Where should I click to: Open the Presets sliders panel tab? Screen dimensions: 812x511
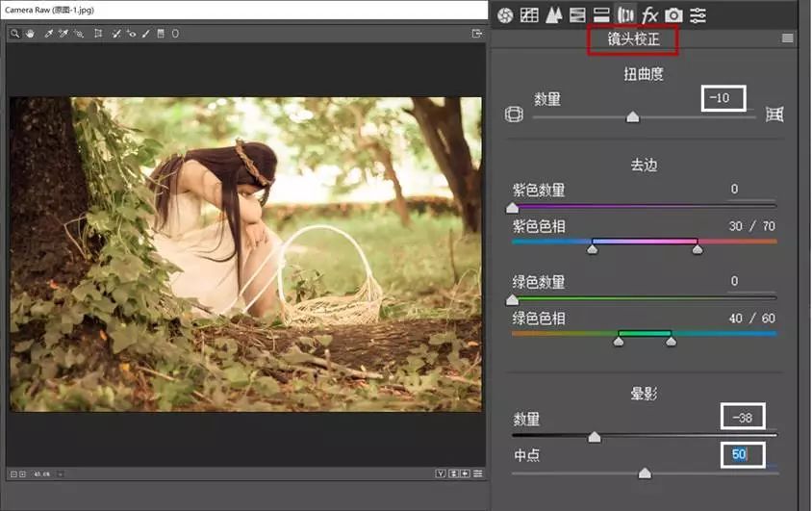(x=698, y=15)
